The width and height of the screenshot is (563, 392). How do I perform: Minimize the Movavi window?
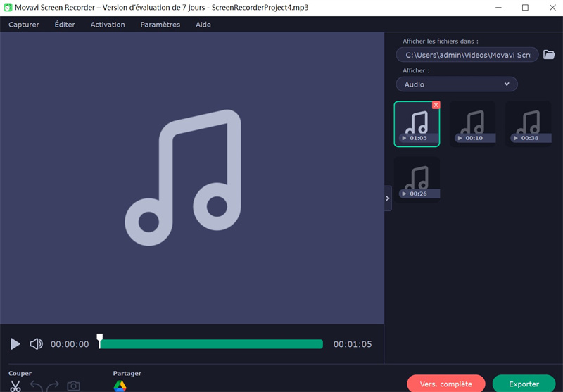[x=498, y=8]
